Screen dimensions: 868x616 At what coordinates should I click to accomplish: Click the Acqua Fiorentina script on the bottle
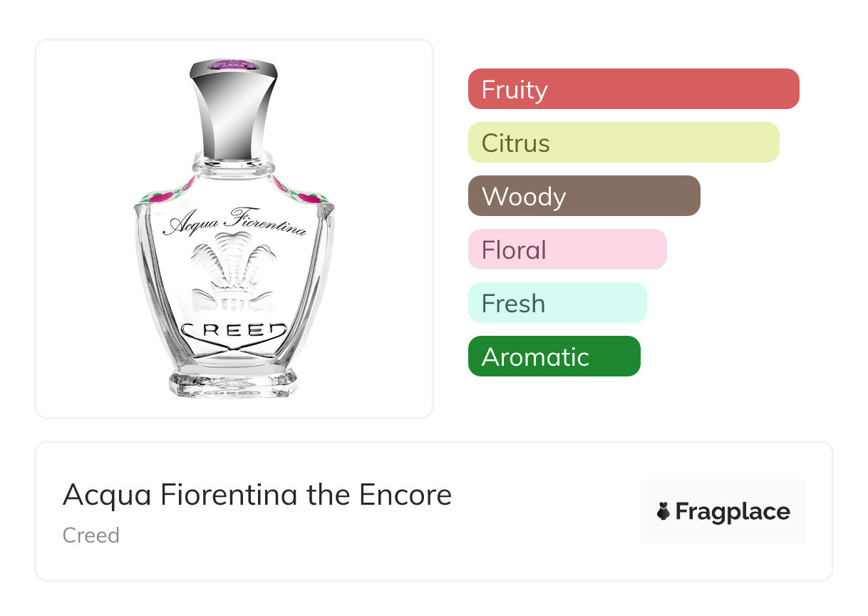coord(234,223)
